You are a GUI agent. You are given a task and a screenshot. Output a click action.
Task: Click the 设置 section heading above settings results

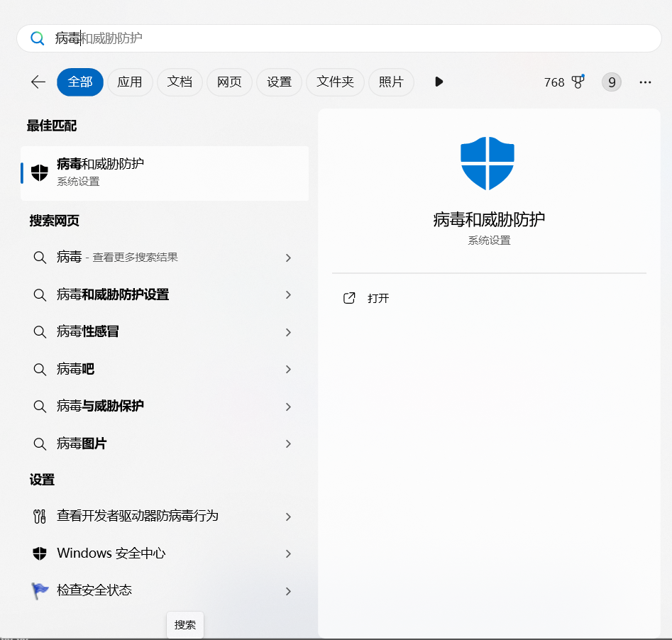(x=42, y=480)
